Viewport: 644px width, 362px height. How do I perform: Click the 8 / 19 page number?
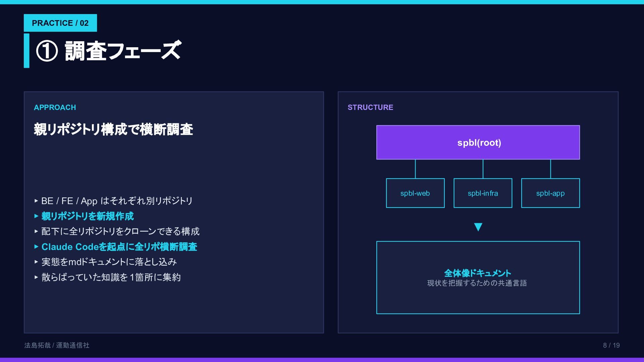[611, 345]
